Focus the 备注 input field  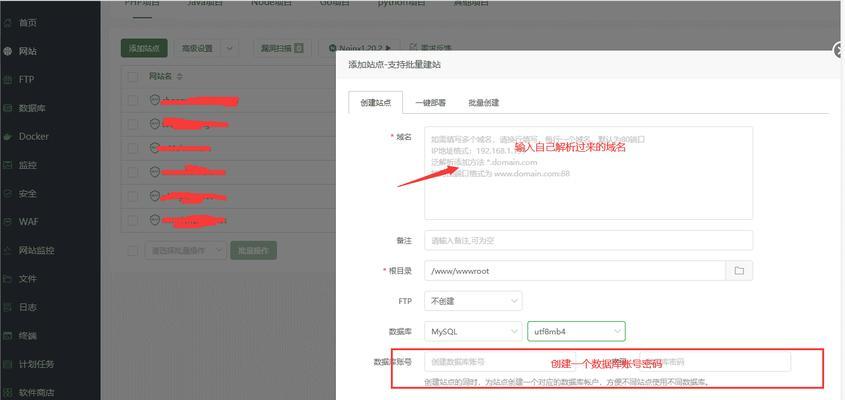click(588, 240)
